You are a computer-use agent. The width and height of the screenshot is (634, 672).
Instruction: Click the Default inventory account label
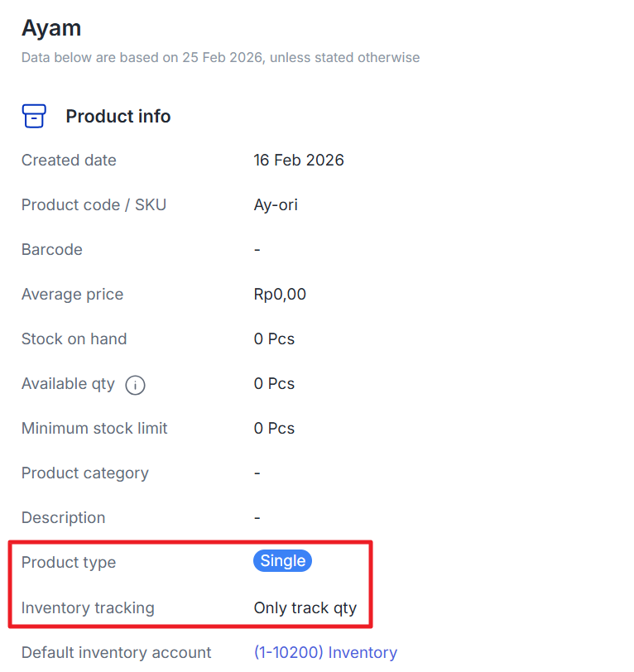pos(117,652)
